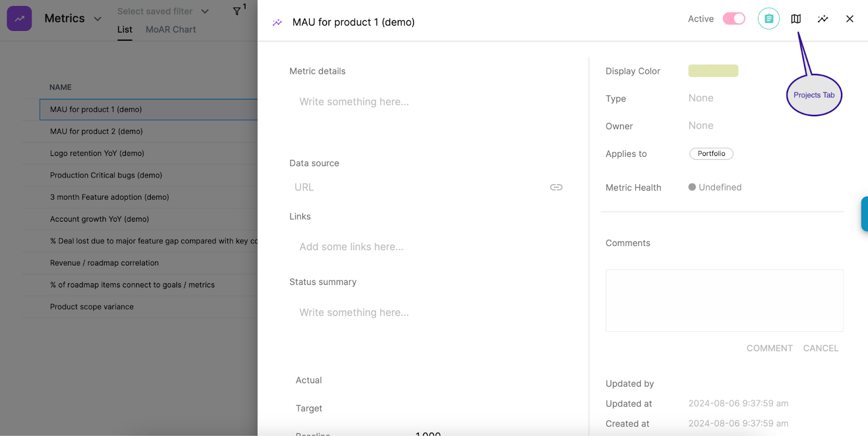Click into the Comments text box
The width and height of the screenshot is (868, 436).
[724, 300]
